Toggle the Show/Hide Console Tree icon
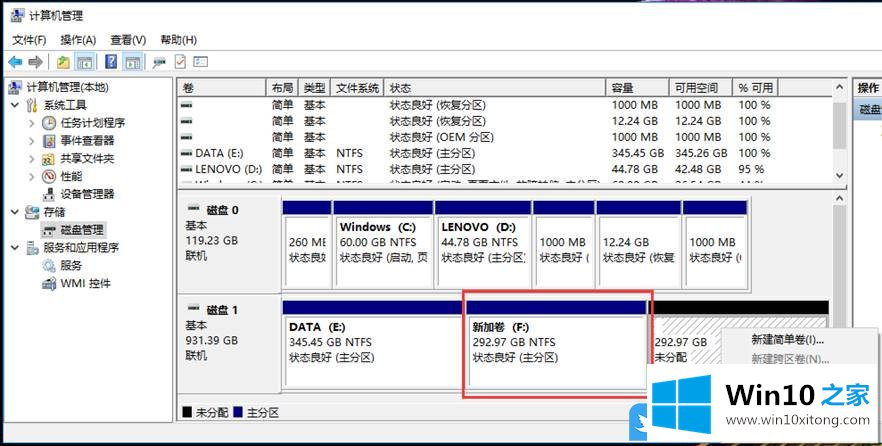 tap(84, 62)
